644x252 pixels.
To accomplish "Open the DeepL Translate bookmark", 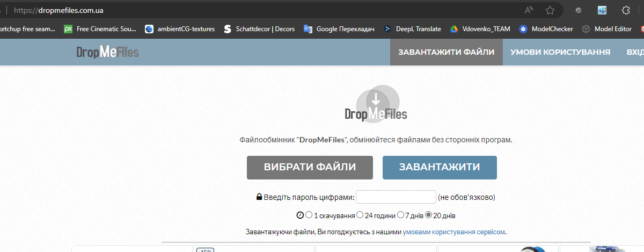I will click(412, 29).
